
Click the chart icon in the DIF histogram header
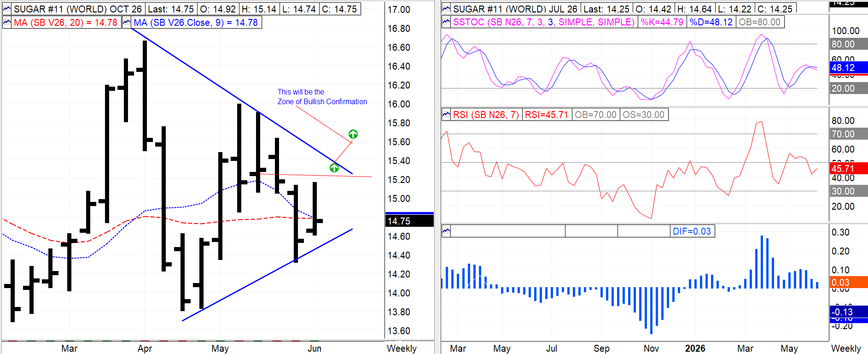coord(446,231)
